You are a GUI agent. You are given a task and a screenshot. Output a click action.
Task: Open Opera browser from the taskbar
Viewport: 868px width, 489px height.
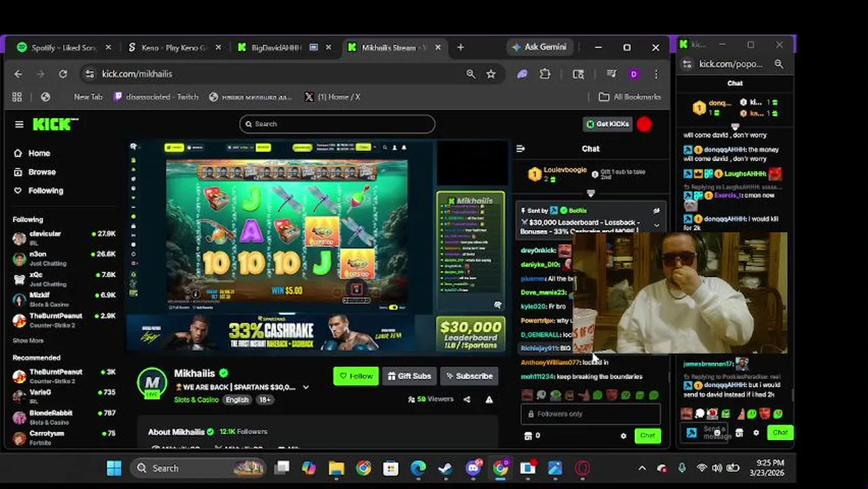(582, 468)
